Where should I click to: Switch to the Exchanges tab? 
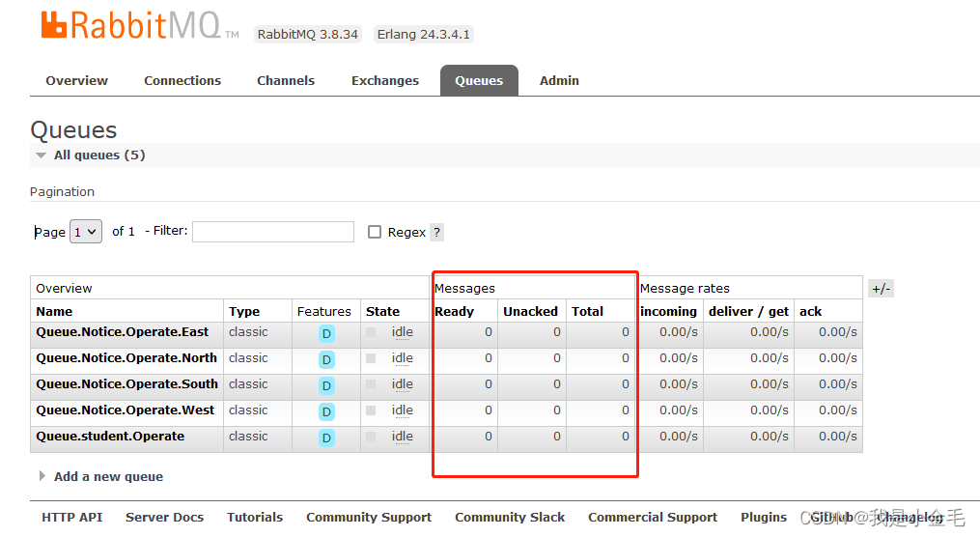[385, 80]
